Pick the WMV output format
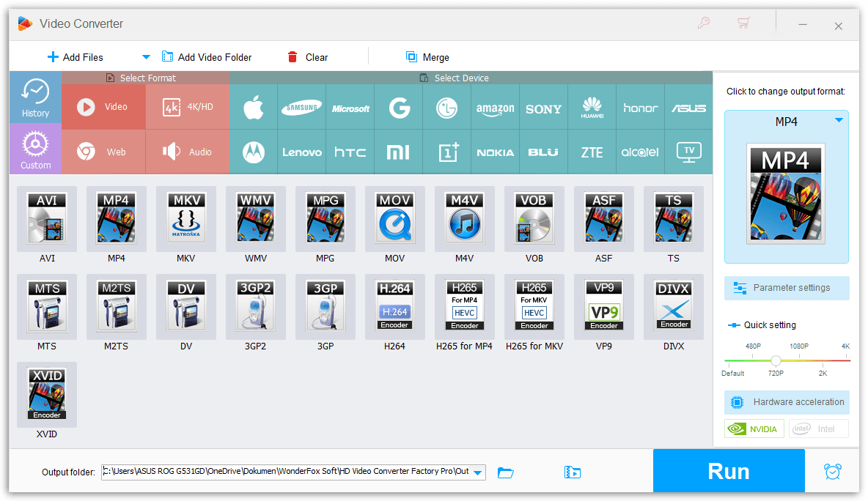This screenshot has height=501, width=868. pos(256,219)
